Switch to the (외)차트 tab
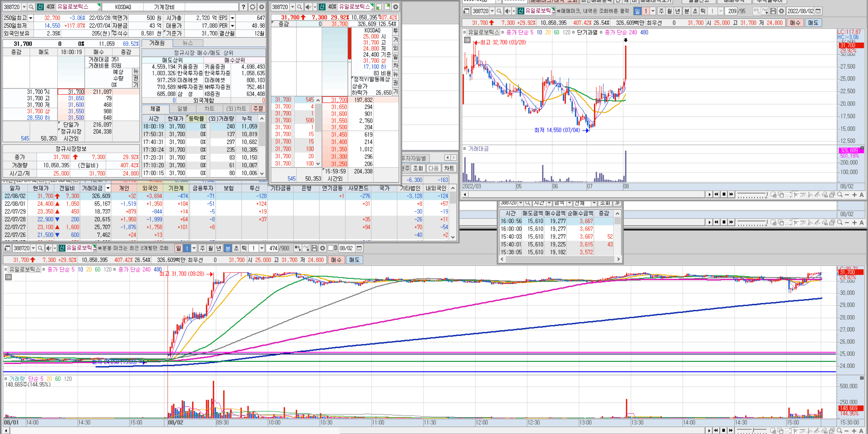The width and height of the screenshot is (868, 434). (x=236, y=109)
